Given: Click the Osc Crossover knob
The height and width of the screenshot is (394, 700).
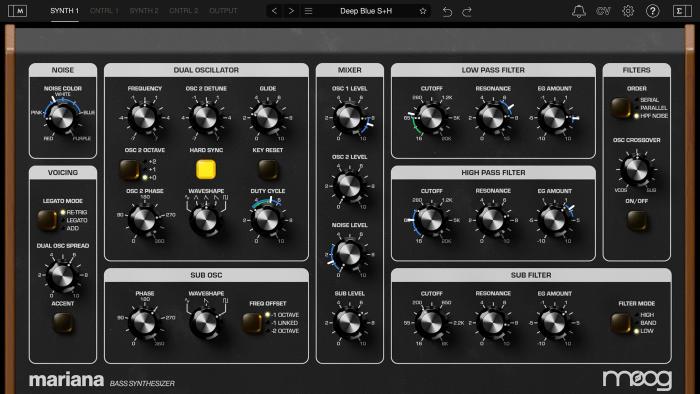Looking at the screenshot, I should pos(636,170).
